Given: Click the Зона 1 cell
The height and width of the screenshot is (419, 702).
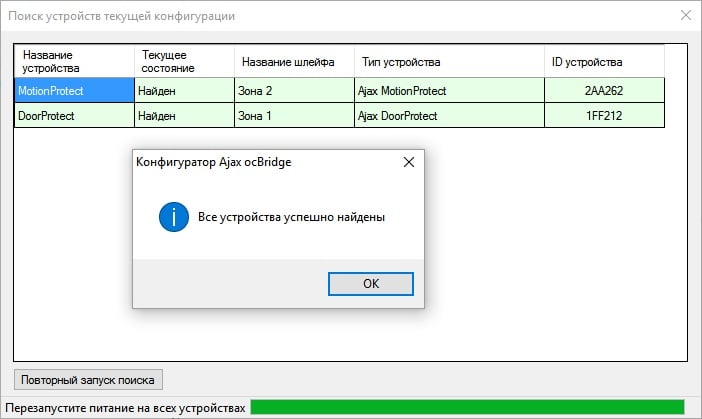Looking at the screenshot, I should (x=294, y=115).
